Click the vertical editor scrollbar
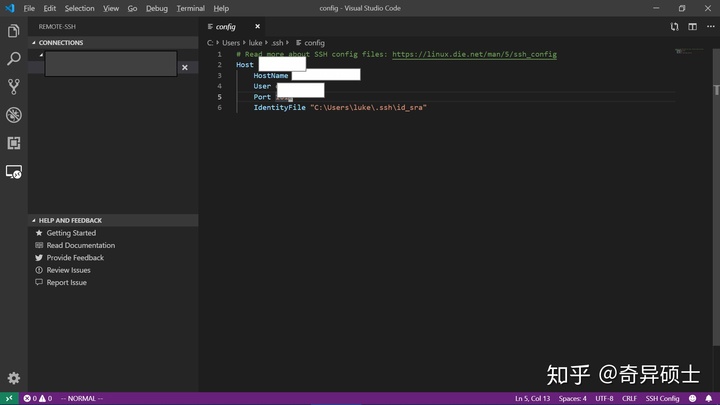Viewport: 720px width, 405px height. point(716,197)
